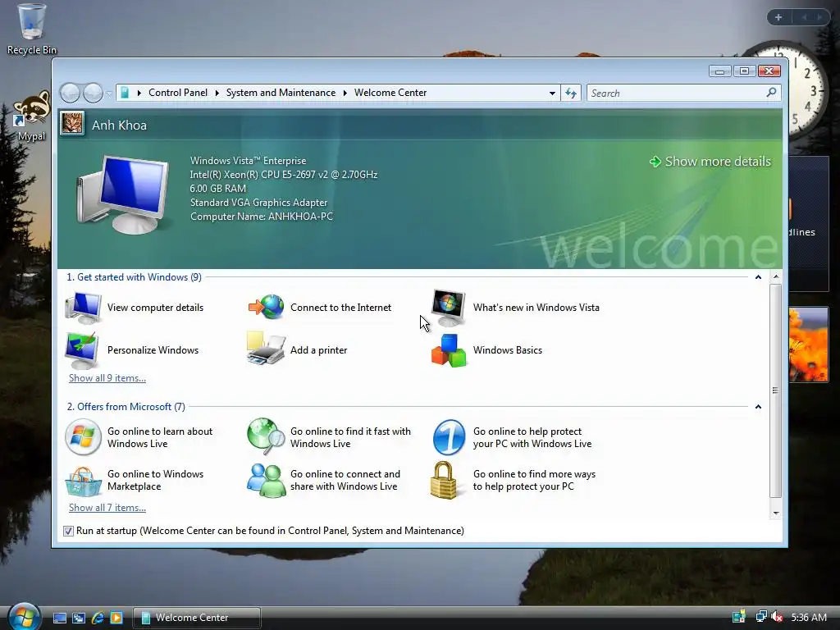This screenshot has height=630, width=840.
Task: Click Show desktop in Quick Launch
Action: point(59,618)
